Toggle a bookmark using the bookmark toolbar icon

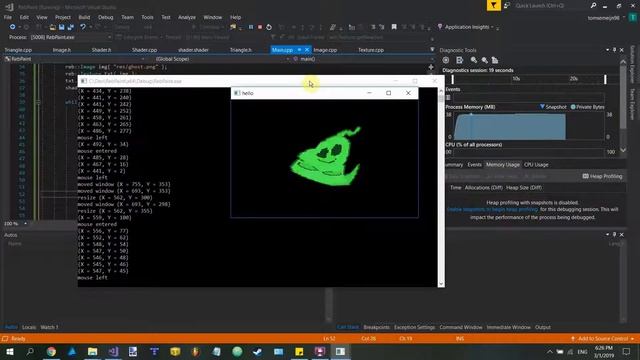(394, 27)
